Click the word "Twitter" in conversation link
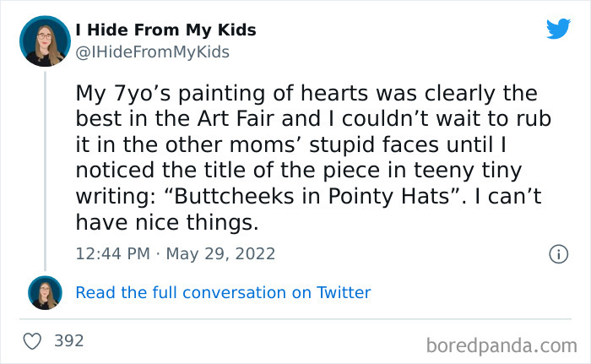The image size is (591, 364). point(343,293)
